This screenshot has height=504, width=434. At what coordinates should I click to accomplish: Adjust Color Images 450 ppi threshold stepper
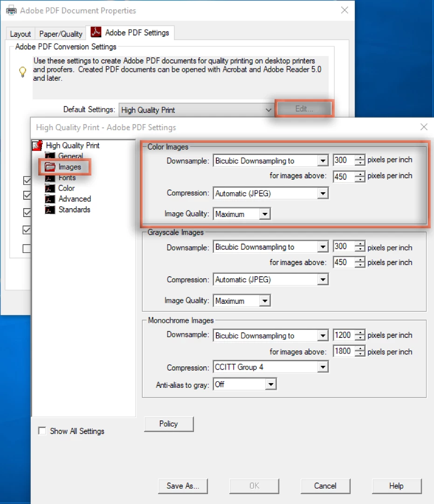(360, 176)
